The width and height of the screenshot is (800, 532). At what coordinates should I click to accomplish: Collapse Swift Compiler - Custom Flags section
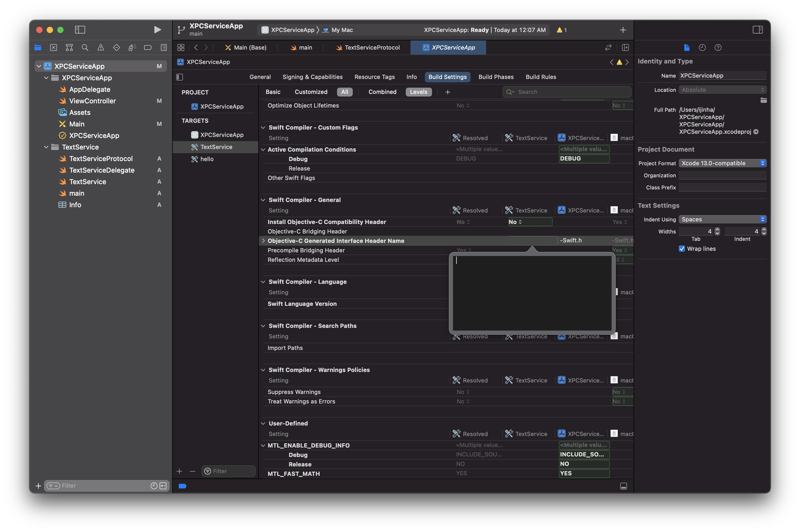263,127
